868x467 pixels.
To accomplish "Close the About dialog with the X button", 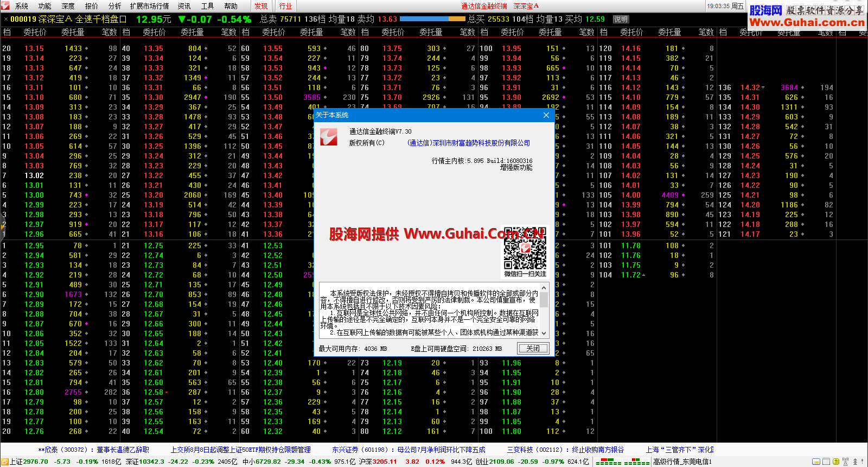I will (x=546, y=115).
